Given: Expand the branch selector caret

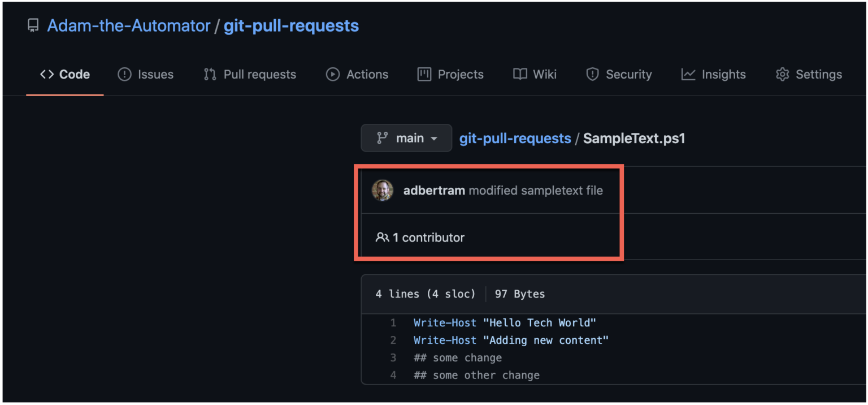Looking at the screenshot, I should point(434,138).
